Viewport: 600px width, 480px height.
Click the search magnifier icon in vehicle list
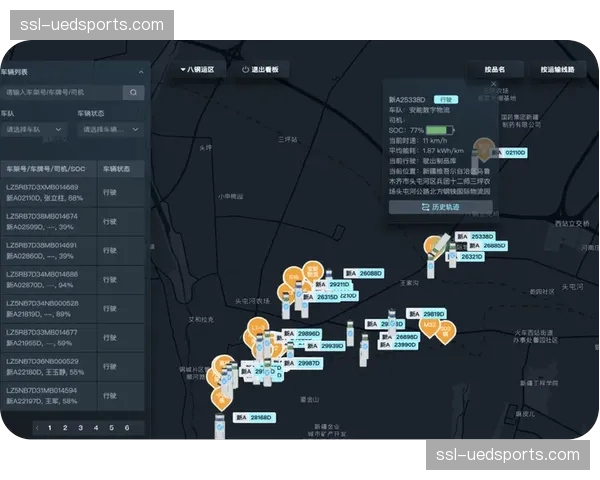(x=133, y=92)
